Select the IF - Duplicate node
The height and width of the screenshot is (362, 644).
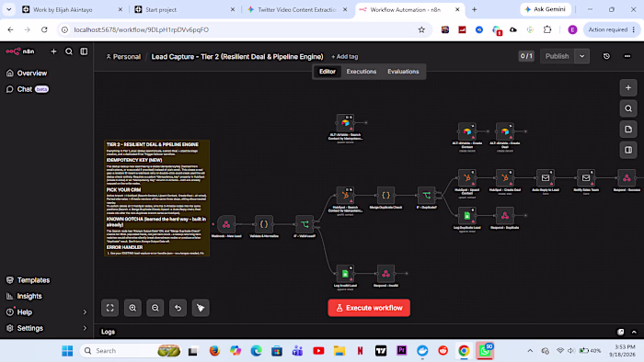pos(426,196)
